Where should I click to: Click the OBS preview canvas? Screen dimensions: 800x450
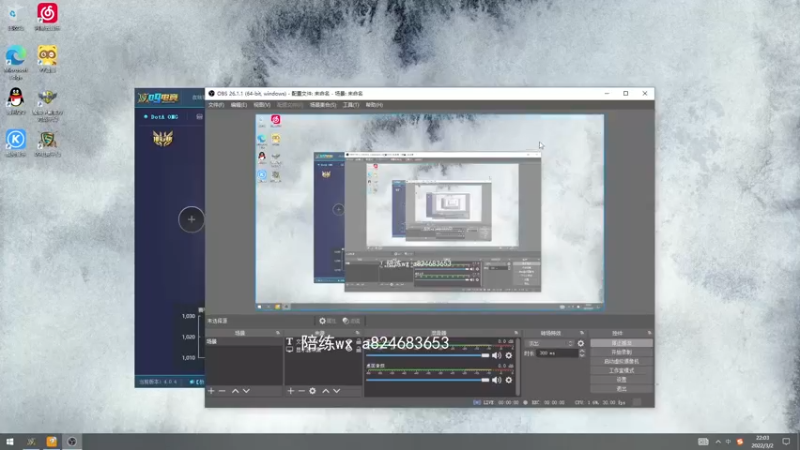coord(430,212)
